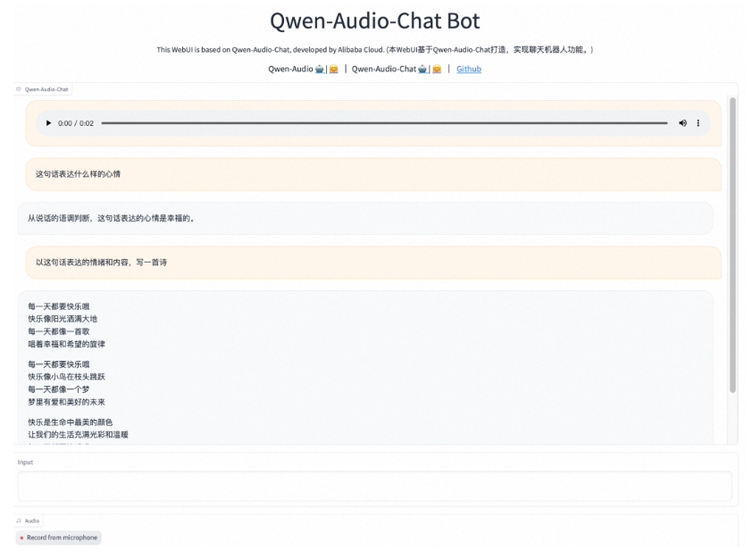Focus the Input text box
This screenshot has height=560, width=753.
374,486
